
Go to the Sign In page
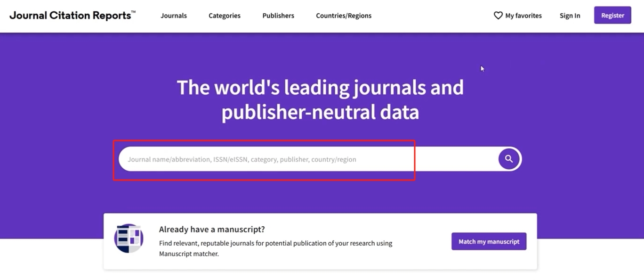click(570, 16)
